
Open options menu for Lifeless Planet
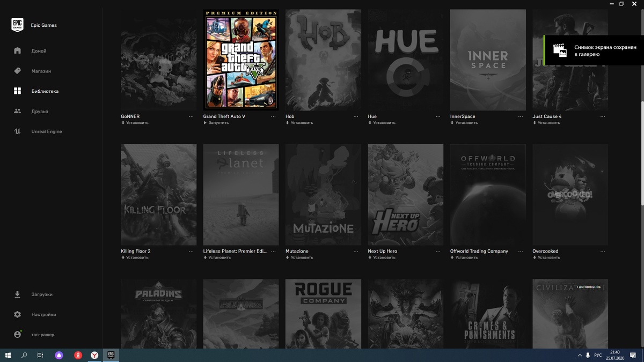[273, 251]
